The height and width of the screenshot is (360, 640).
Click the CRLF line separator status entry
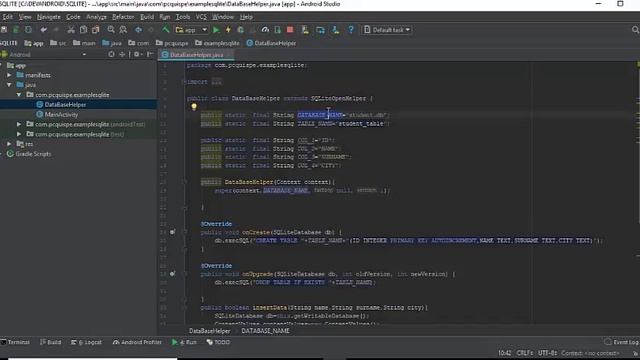[525, 353]
